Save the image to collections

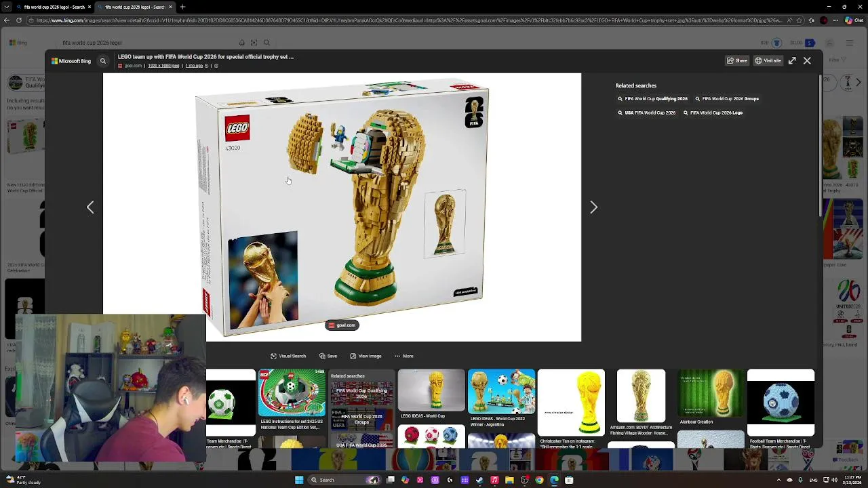pyautogui.click(x=328, y=356)
